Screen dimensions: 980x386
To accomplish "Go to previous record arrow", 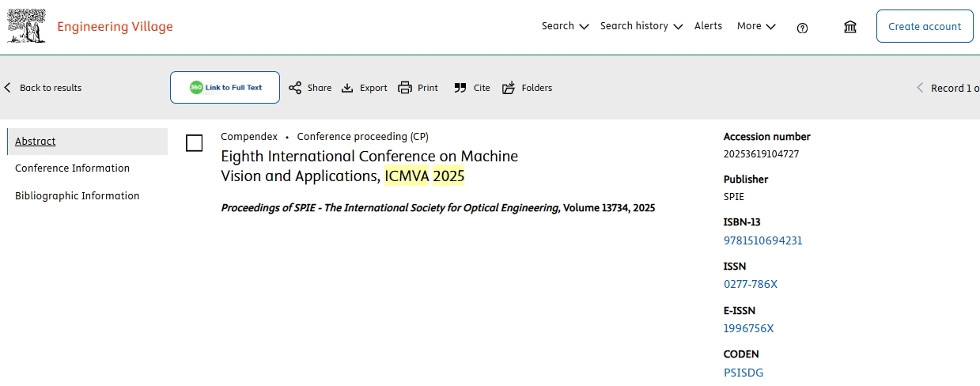I will coord(919,88).
